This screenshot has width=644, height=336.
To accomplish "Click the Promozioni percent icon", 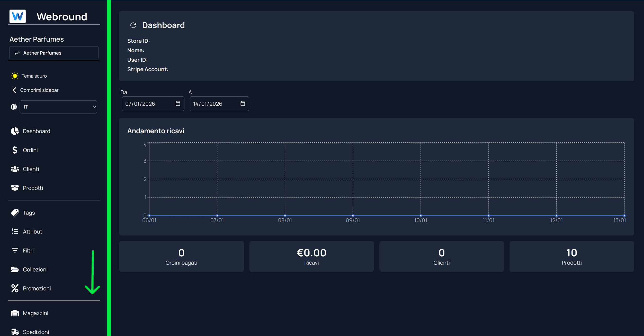I will pyautogui.click(x=15, y=288).
